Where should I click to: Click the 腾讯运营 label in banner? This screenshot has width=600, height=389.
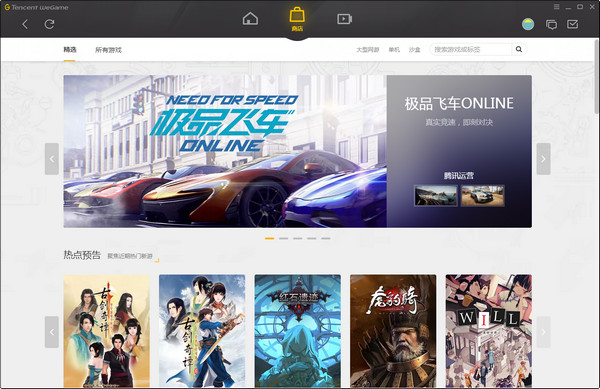(x=459, y=176)
